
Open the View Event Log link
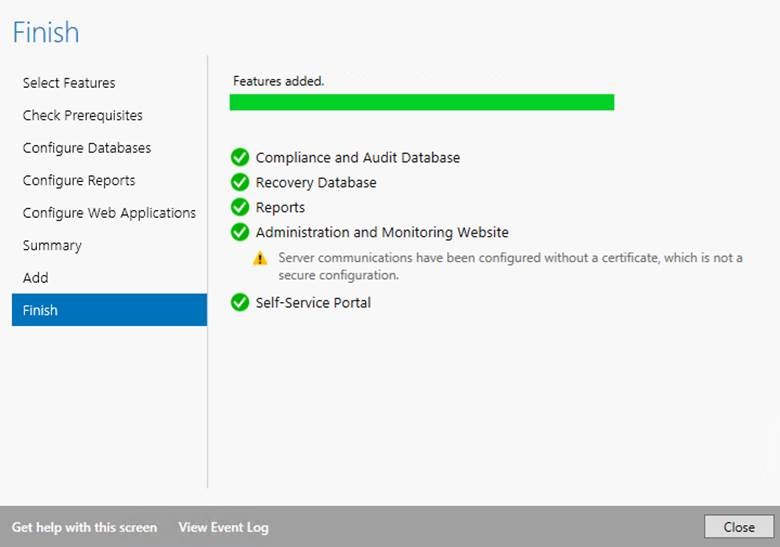pyautogui.click(x=223, y=527)
